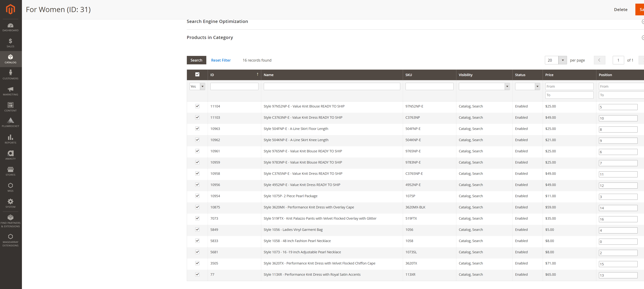Open the Sales dollar icon menu
The height and width of the screenshot is (289, 644).
(x=11, y=43)
